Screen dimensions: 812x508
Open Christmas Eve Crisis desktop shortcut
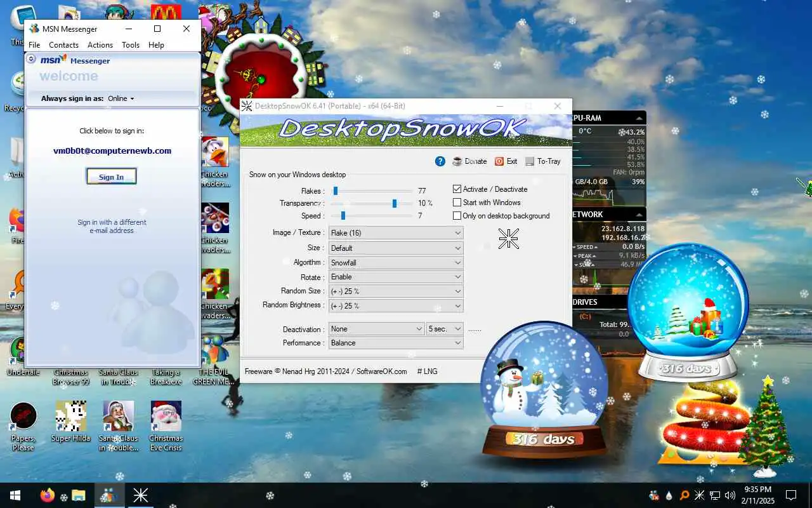(x=166, y=425)
